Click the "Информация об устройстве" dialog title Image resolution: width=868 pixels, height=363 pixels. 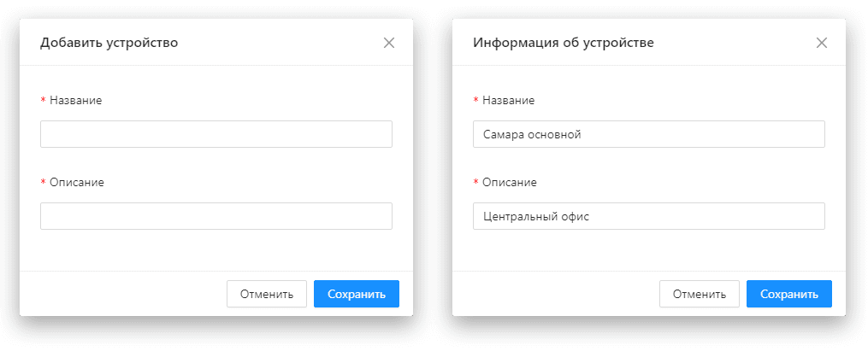click(x=564, y=43)
